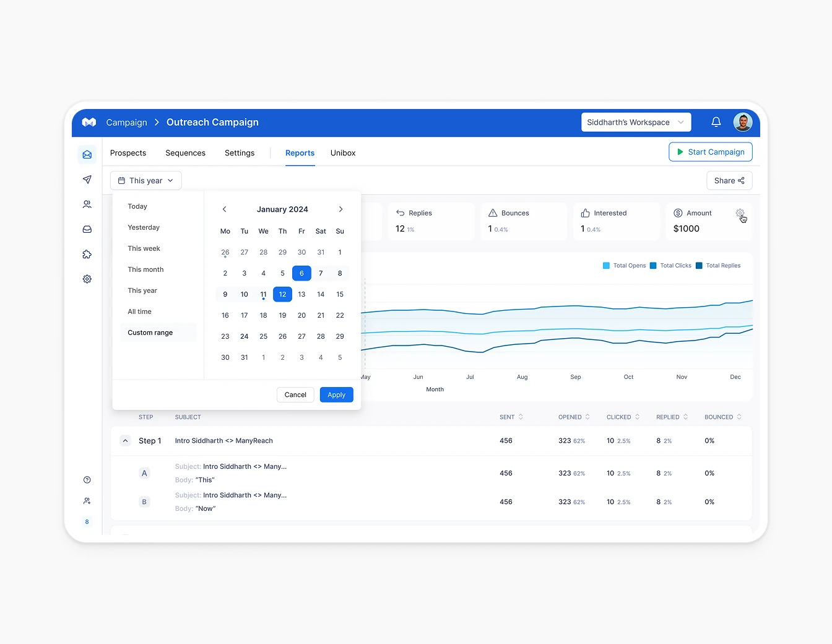The image size is (832, 644).
Task: Toggle the Total Clicks legend item
Action: (x=670, y=265)
